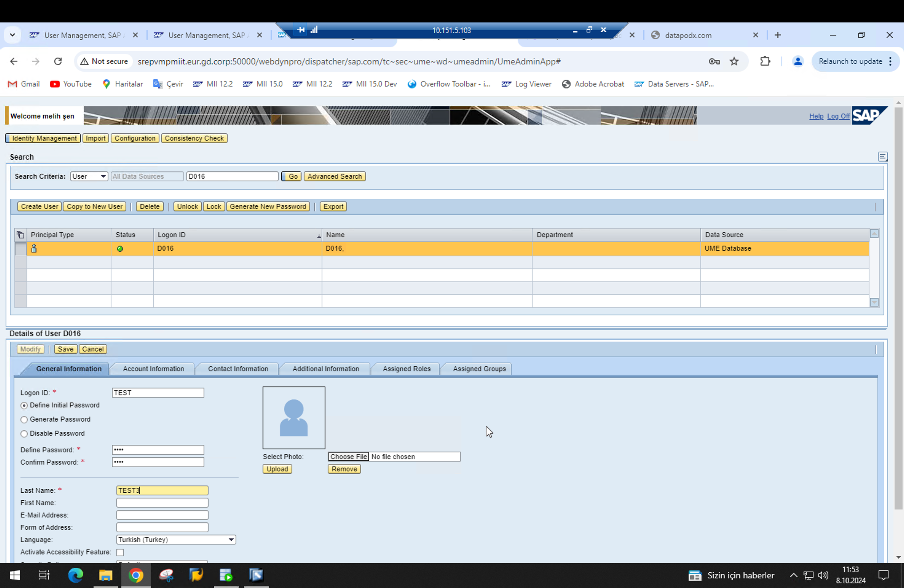Open the search panel options menu icon
Viewport: 904px width, 588px height.
[x=882, y=157]
